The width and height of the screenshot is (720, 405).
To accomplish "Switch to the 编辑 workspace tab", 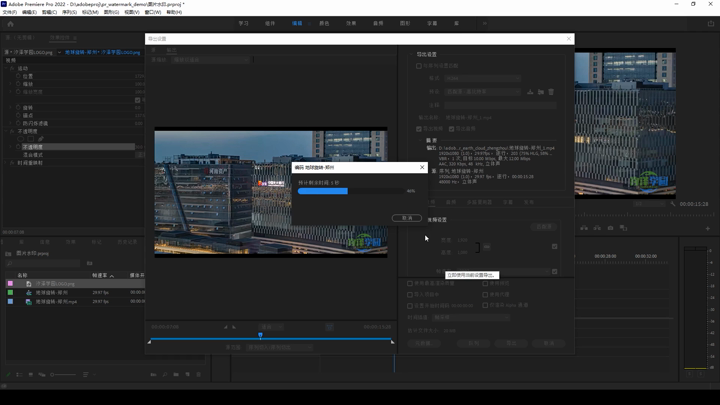I will coord(297,23).
